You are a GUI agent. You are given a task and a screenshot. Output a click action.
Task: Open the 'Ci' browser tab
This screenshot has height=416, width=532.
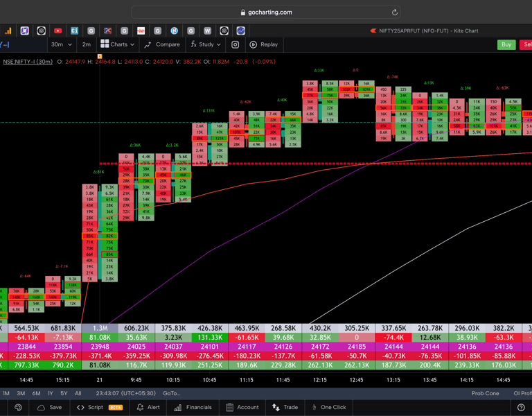coord(74,31)
